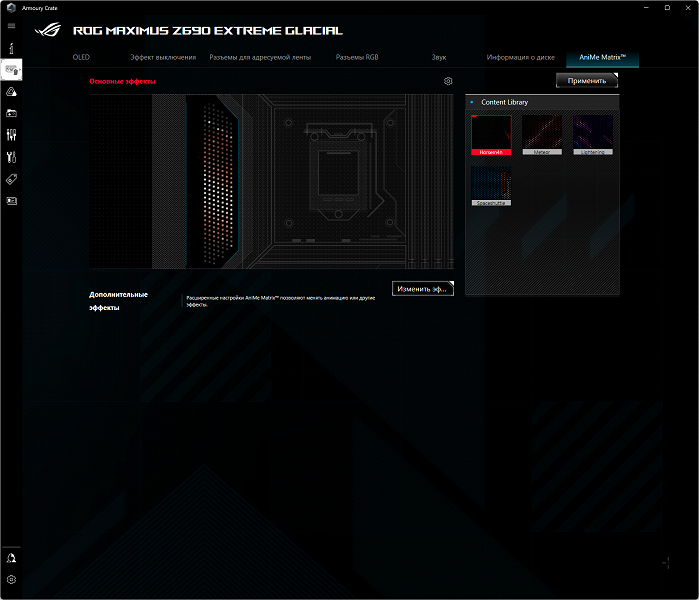Switch to the Звук tab
This screenshot has height=600, width=699.
click(439, 57)
